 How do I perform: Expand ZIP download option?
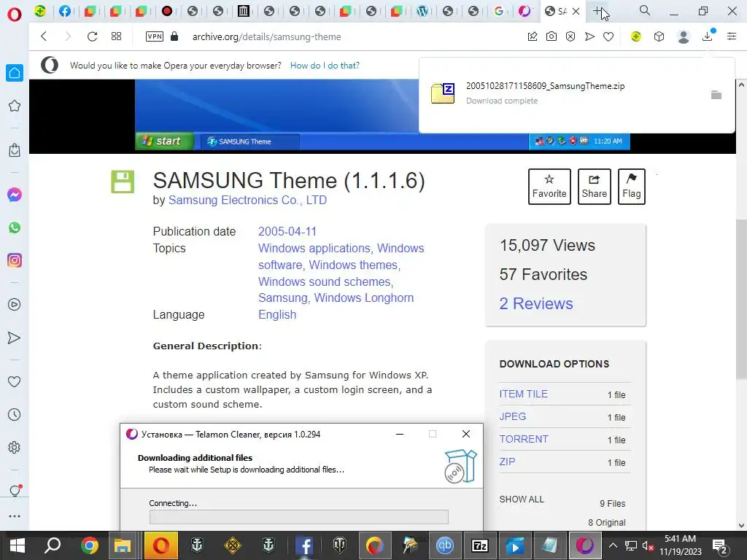coord(507,462)
